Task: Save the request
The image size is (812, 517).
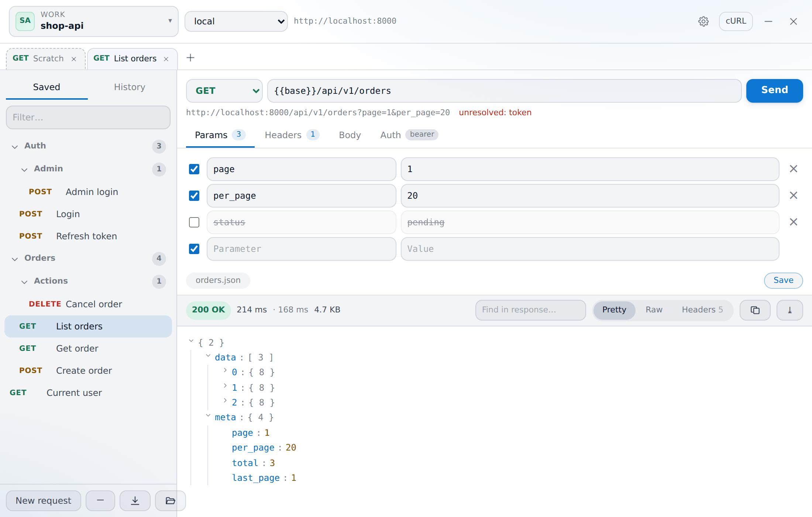Action: click(x=783, y=281)
